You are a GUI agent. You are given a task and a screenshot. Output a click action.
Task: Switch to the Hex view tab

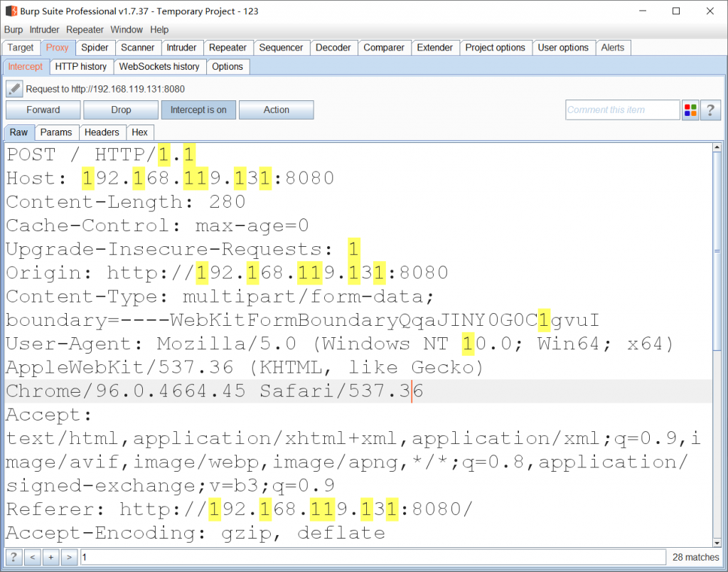(139, 132)
